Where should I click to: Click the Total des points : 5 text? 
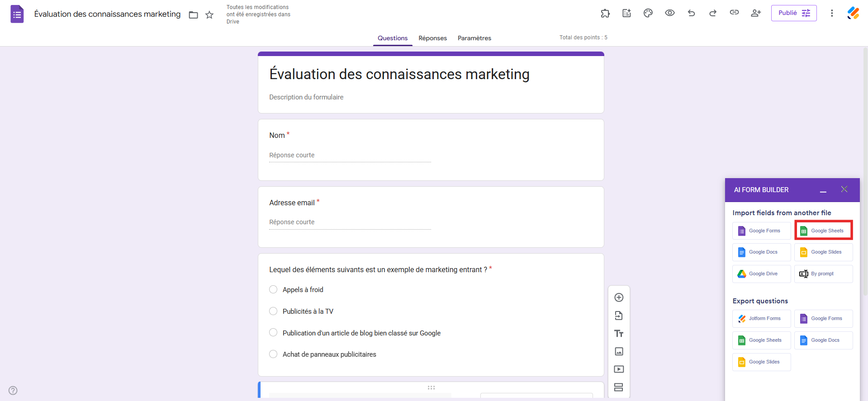coord(583,38)
